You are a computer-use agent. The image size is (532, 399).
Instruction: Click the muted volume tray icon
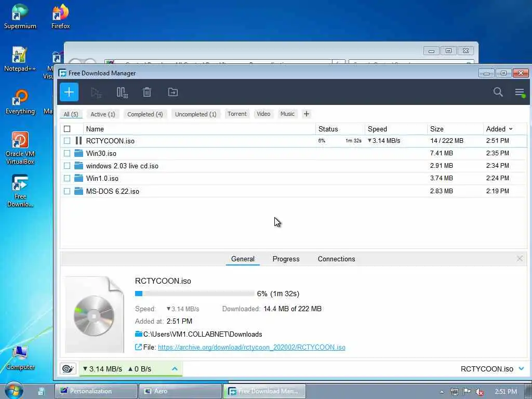[x=480, y=392]
